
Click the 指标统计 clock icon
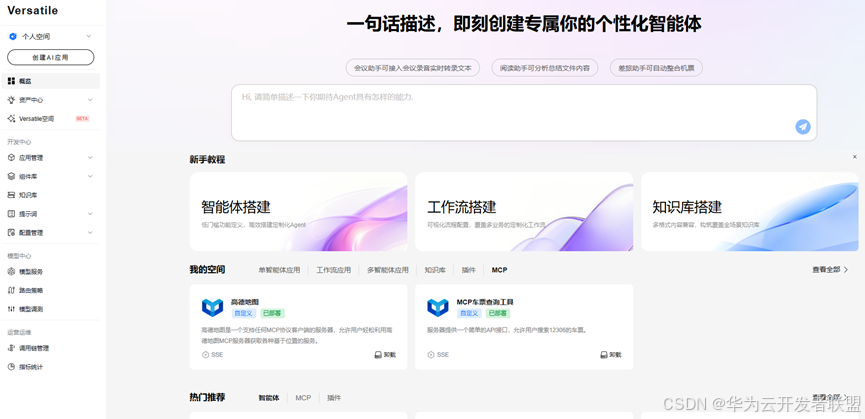click(x=11, y=367)
